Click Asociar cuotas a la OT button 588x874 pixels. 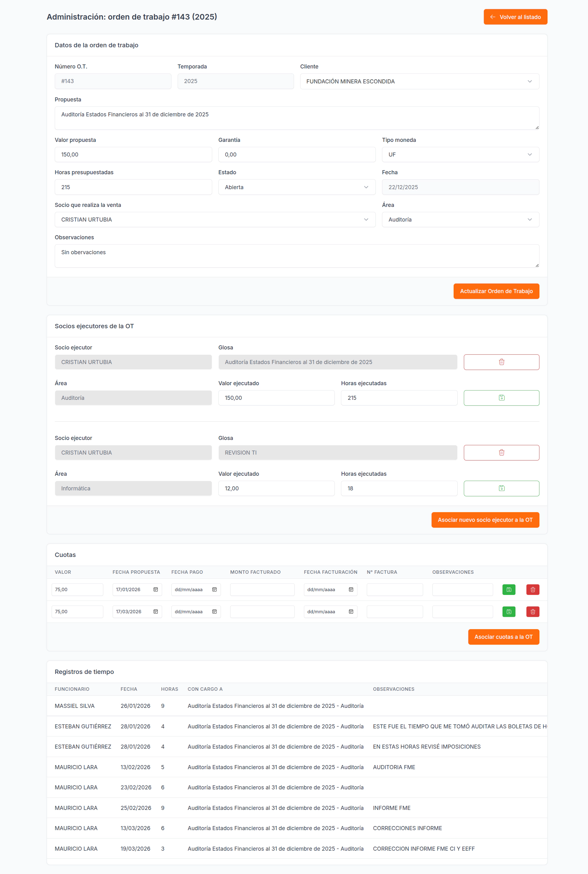(503, 636)
